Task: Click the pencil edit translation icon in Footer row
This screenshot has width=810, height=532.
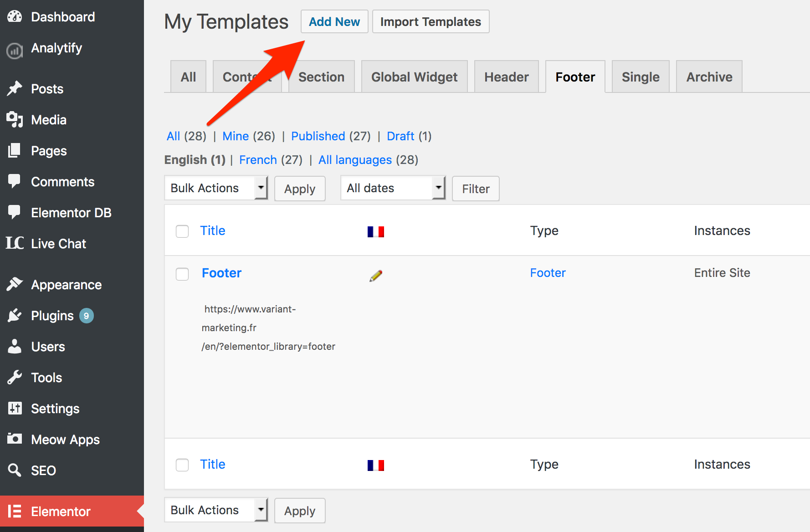Action: [376, 276]
